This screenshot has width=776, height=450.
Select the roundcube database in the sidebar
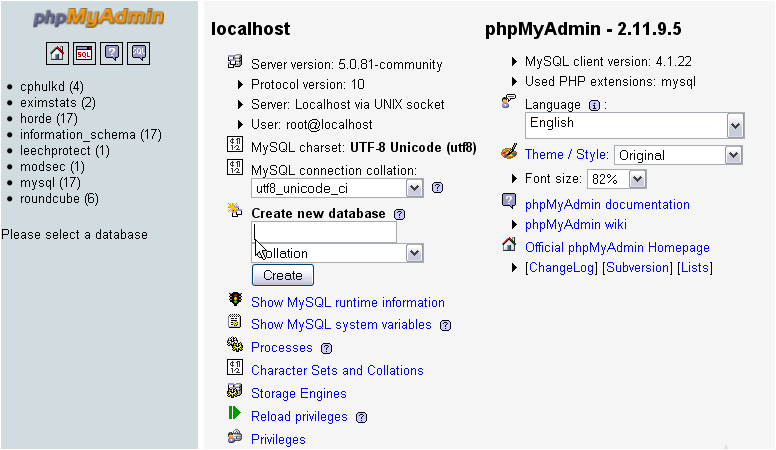(59, 199)
